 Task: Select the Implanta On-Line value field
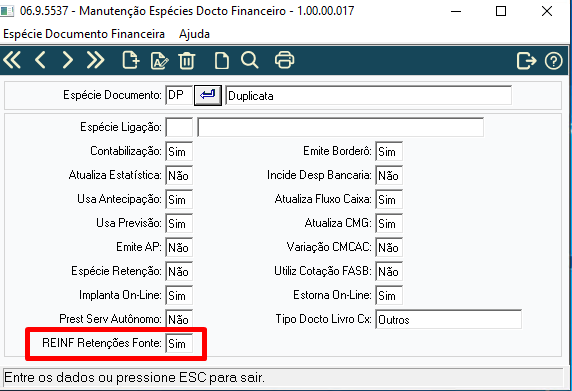(x=179, y=295)
